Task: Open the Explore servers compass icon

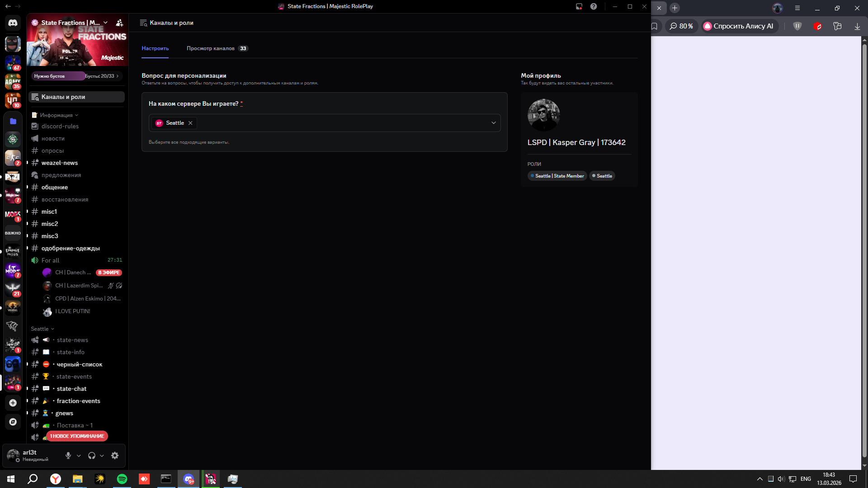Action: tap(13, 422)
